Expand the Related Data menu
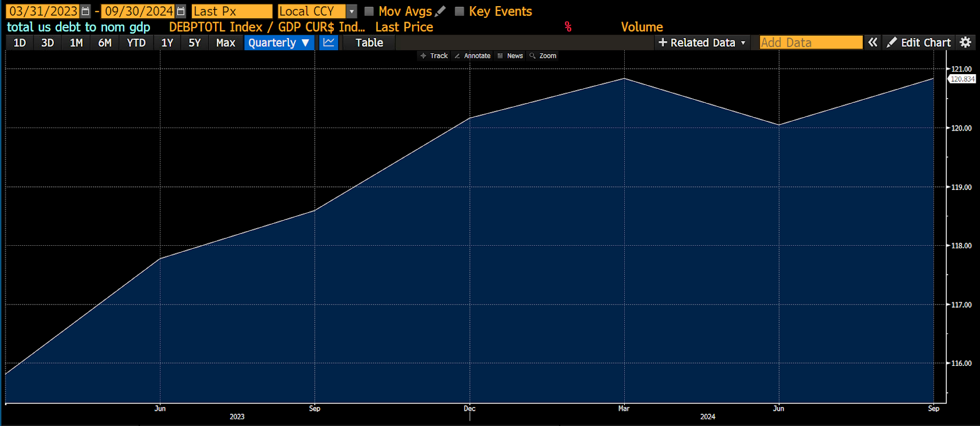The image size is (980, 426). click(x=702, y=42)
